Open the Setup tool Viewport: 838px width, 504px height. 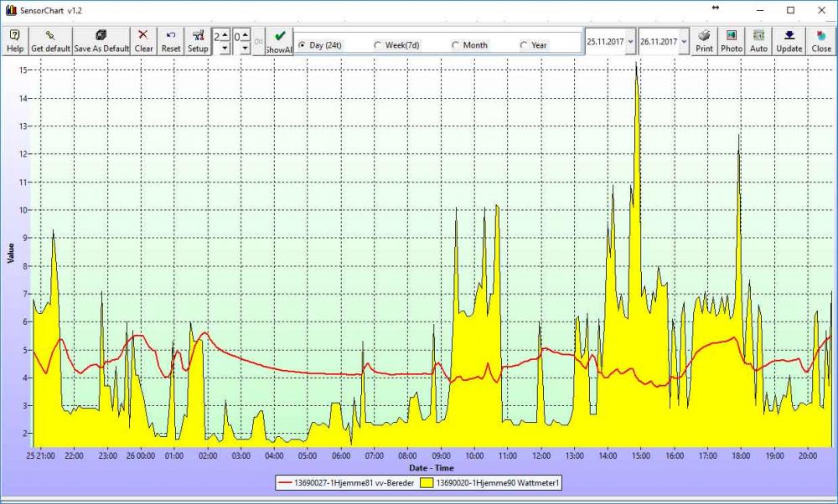tap(198, 41)
